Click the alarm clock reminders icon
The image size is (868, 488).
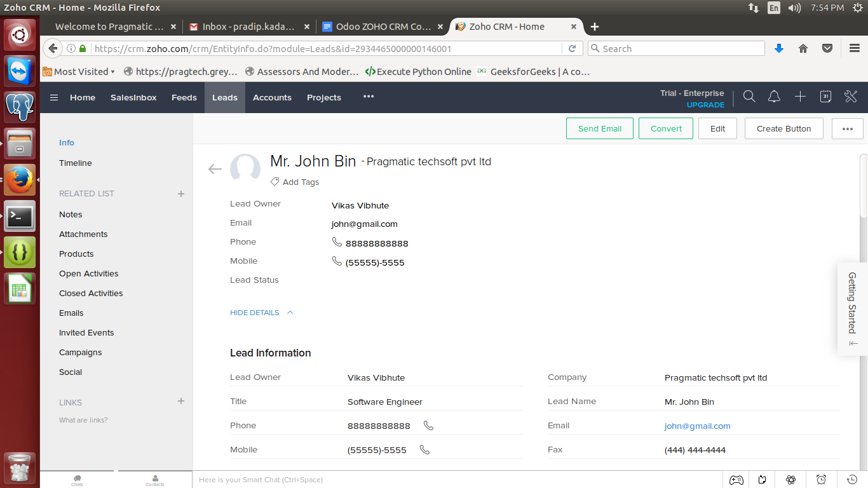[821, 480]
